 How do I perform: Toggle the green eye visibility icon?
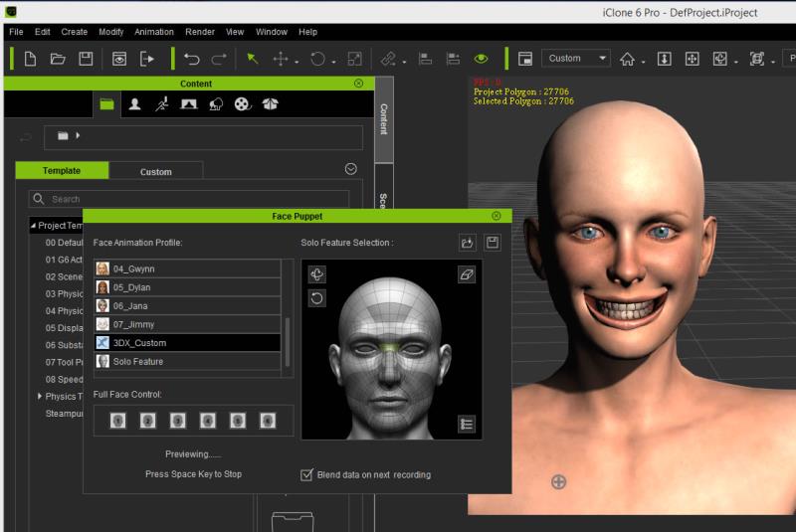point(481,59)
